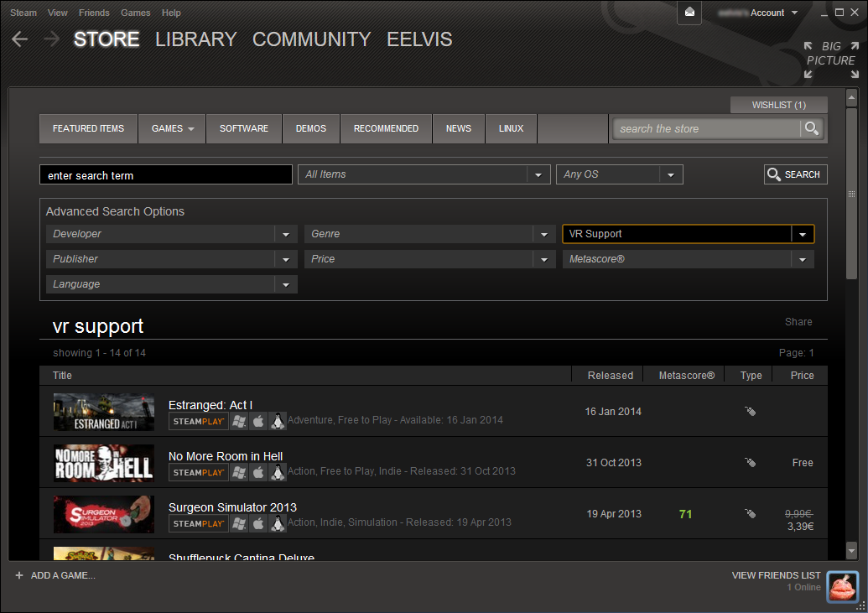The image size is (868, 613).
Task: Click the SEARCH button
Action: 796,174
